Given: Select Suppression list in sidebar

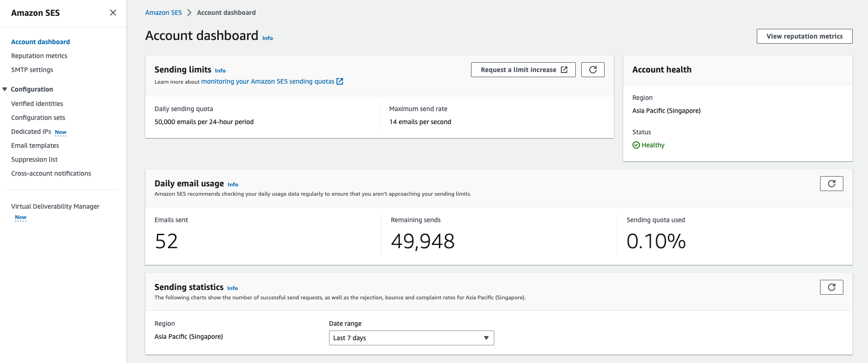Looking at the screenshot, I should 34,159.
